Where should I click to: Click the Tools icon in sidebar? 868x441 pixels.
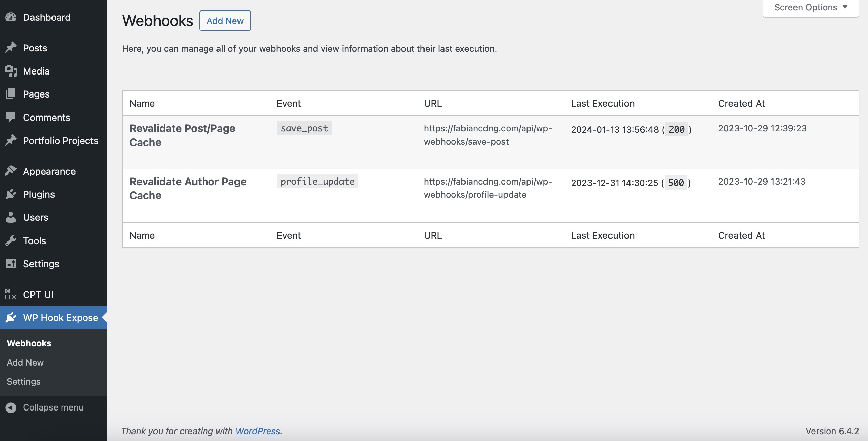click(11, 240)
